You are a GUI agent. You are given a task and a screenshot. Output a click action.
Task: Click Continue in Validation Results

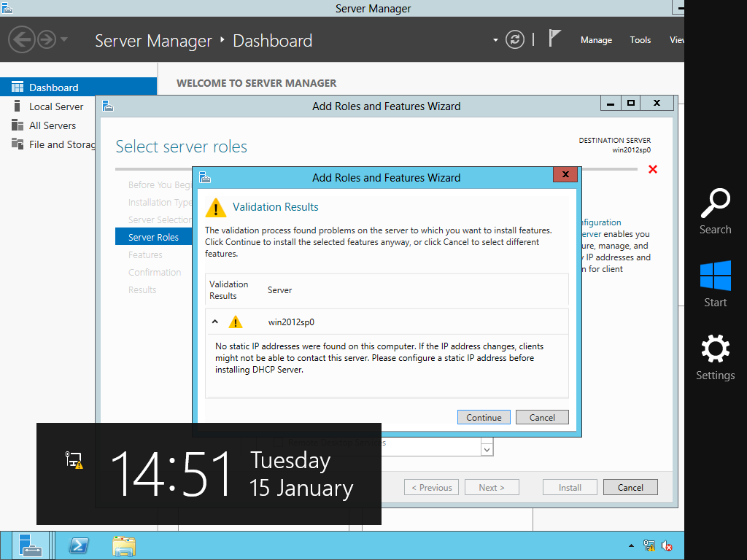(484, 417)
